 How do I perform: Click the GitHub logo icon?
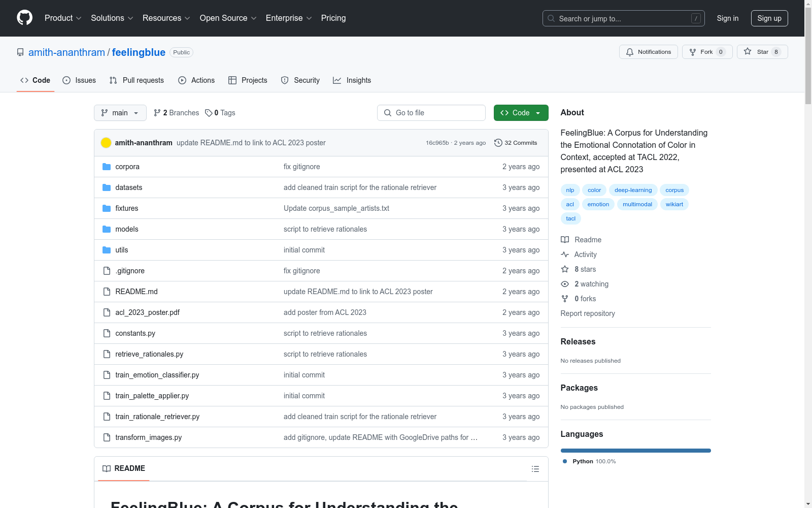(24, 18)
